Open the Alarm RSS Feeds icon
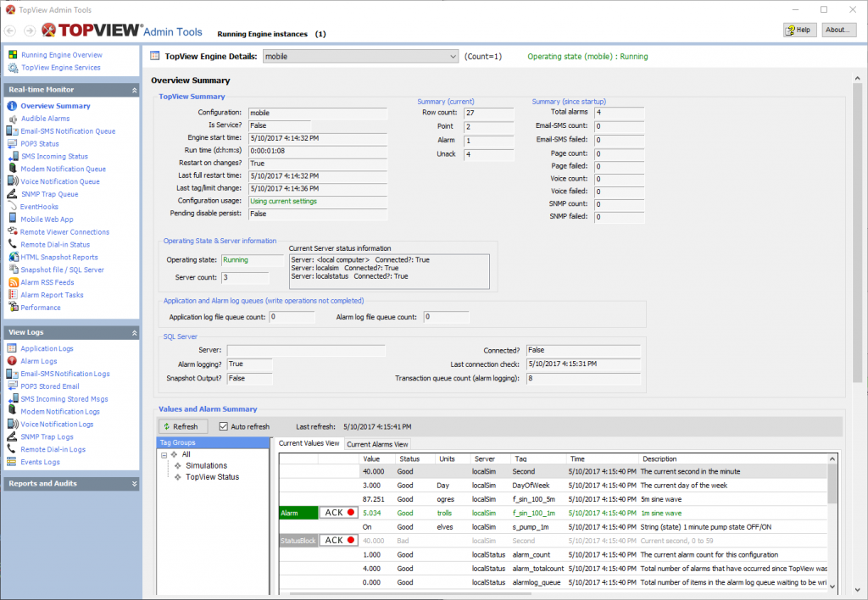Screen dimensions: 868x600 coord(14,282)
